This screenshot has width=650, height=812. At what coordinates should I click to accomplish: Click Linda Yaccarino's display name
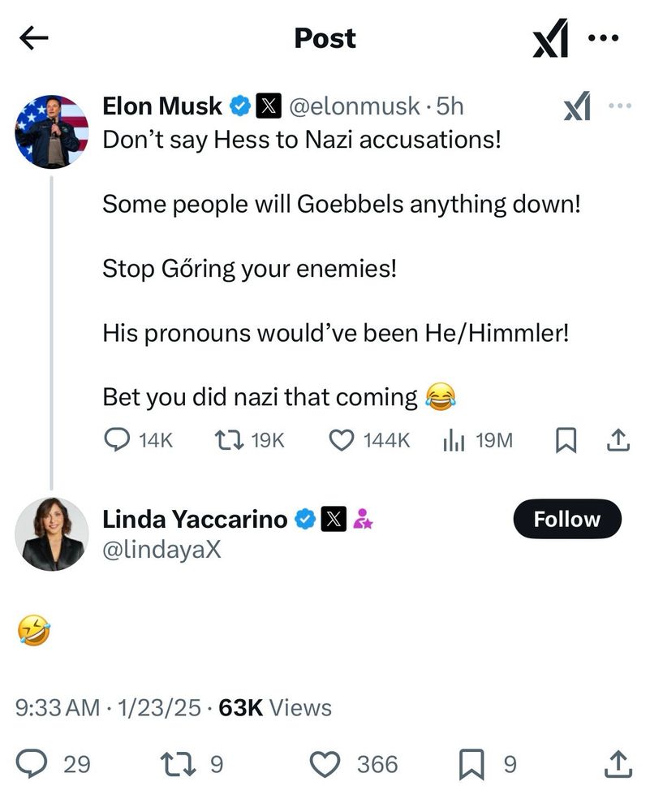pos(195,520)
